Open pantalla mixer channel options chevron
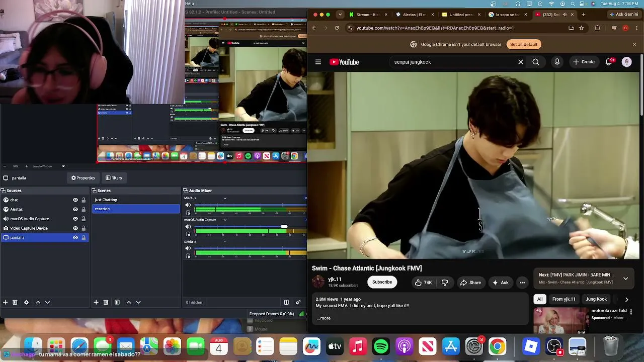The height and width of the screenshot is (362, 644). tap(225, 241)
